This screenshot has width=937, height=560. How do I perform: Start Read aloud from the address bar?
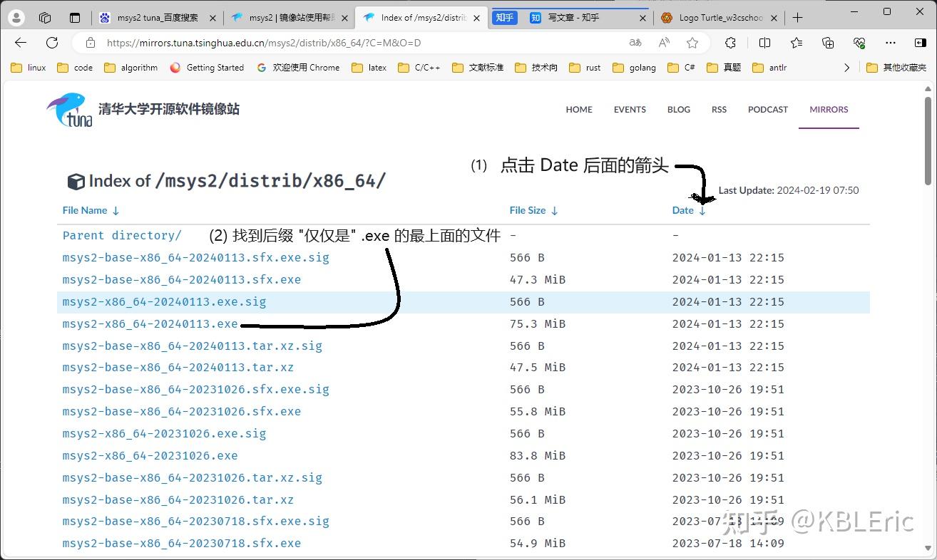tap(664, 43)
